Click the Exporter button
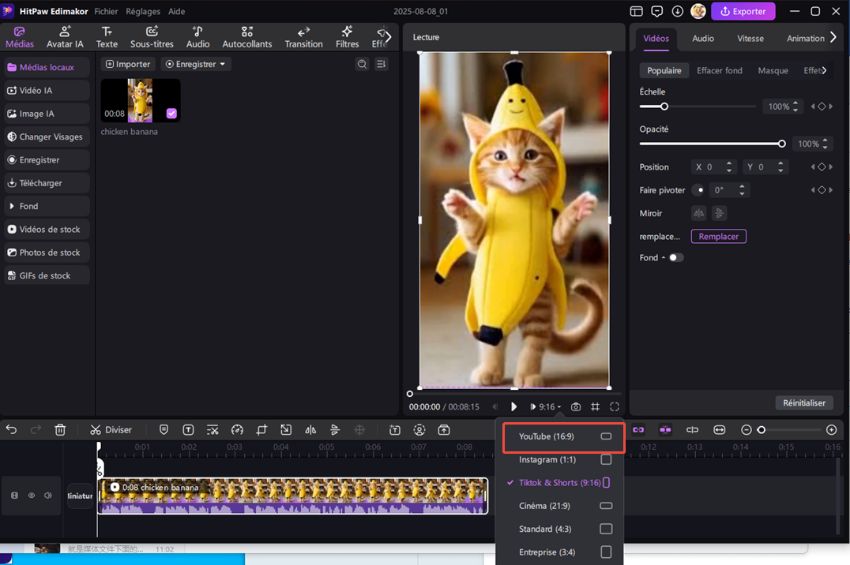The width and height of the screenshot is (850, 565). click(743, 11)
